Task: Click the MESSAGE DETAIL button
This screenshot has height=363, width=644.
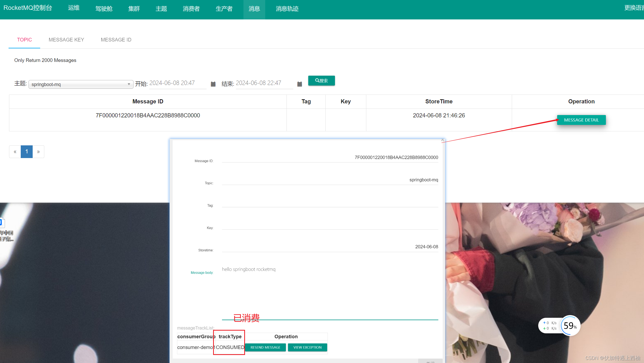Action: pyautogui.click(x=581, y=120)
